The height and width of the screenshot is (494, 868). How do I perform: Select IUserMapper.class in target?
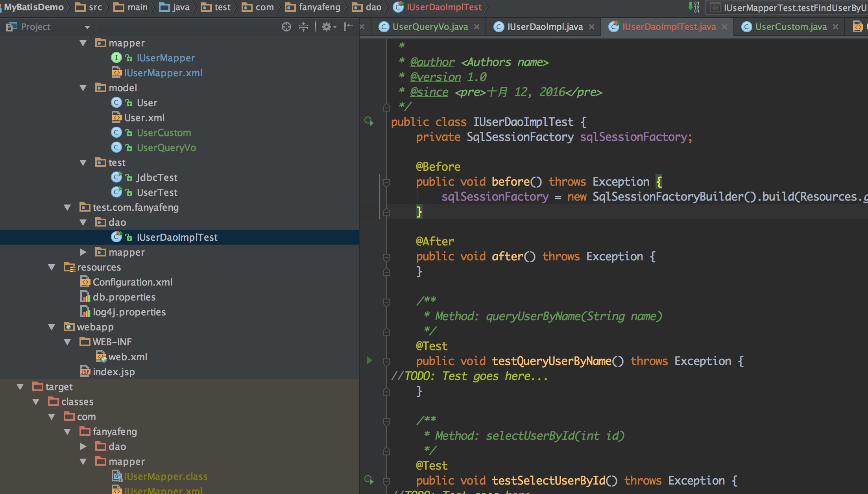pos(166,476)
